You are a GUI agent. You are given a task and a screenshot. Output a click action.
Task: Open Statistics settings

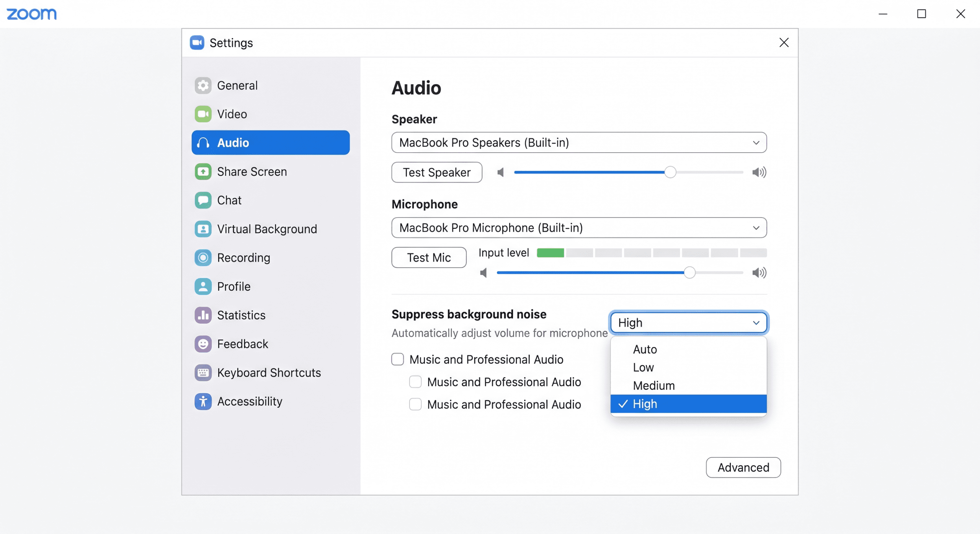click(x=271, y=315)
